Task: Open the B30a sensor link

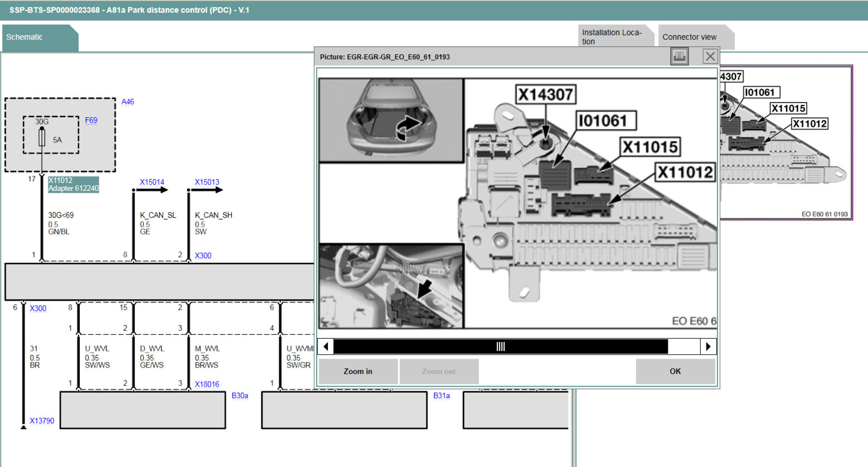Action: [240, 396]
